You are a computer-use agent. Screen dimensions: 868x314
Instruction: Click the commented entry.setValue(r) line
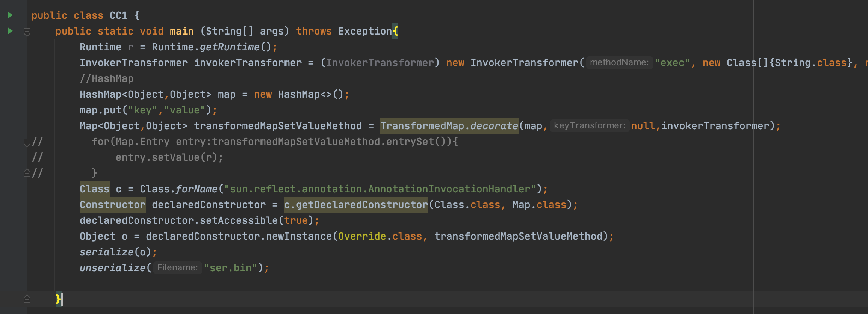[x=169, y=157]
